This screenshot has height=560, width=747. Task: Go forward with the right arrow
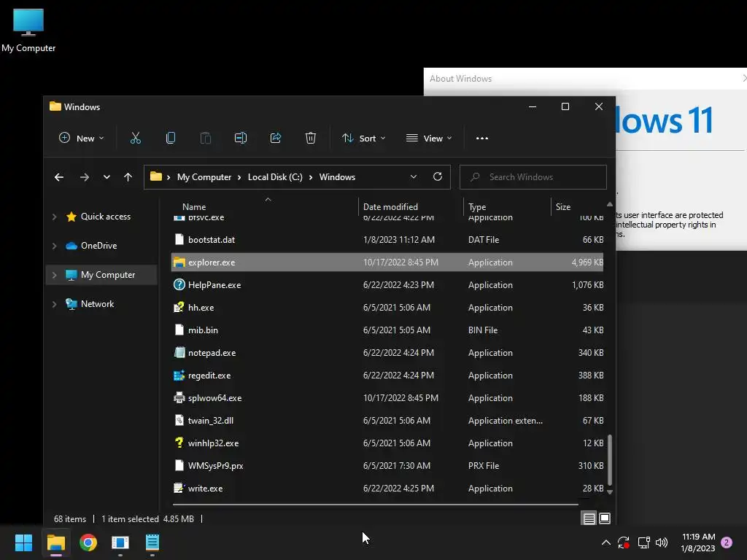point(85,177)
